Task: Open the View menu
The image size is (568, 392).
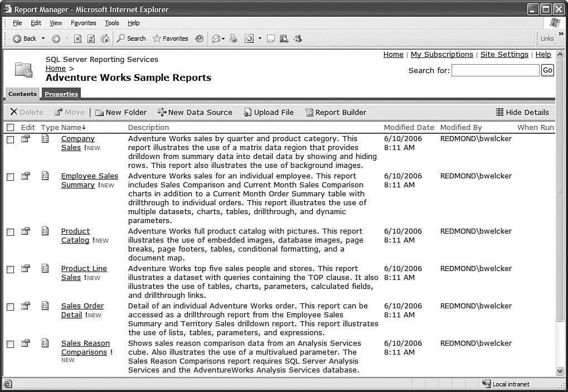Action: (x=56, y=23)
